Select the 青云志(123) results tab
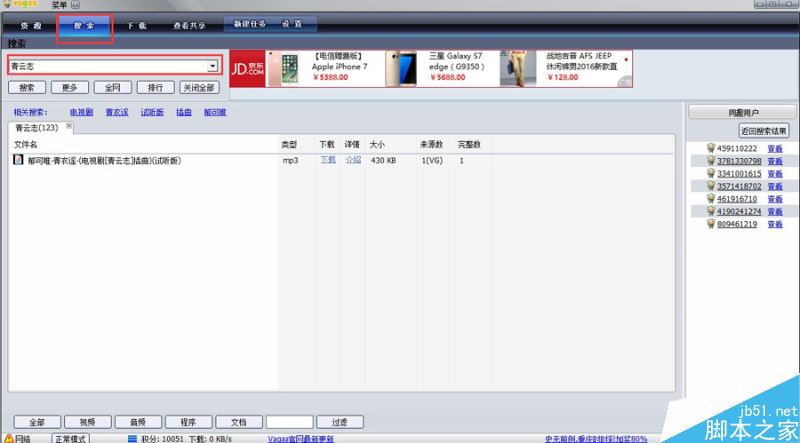Screen dimensions: 800x443 pyautogui.click(x=37, y=128)
